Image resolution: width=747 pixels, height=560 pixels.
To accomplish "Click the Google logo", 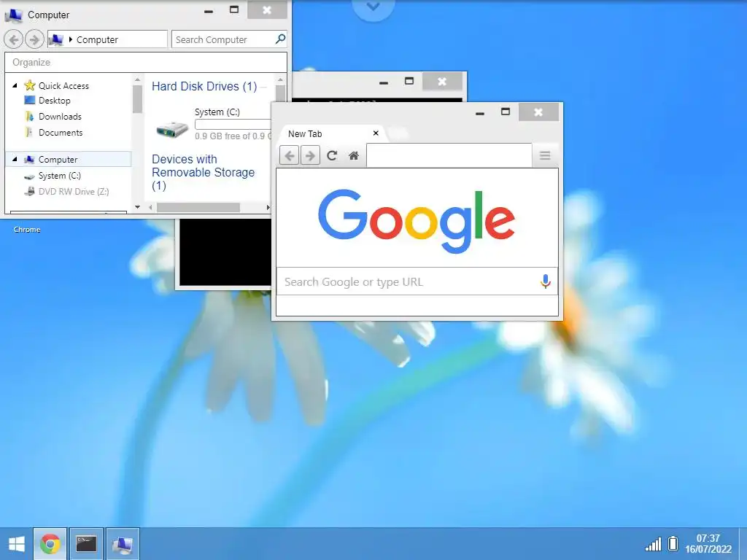I will (x=417, y=220).
